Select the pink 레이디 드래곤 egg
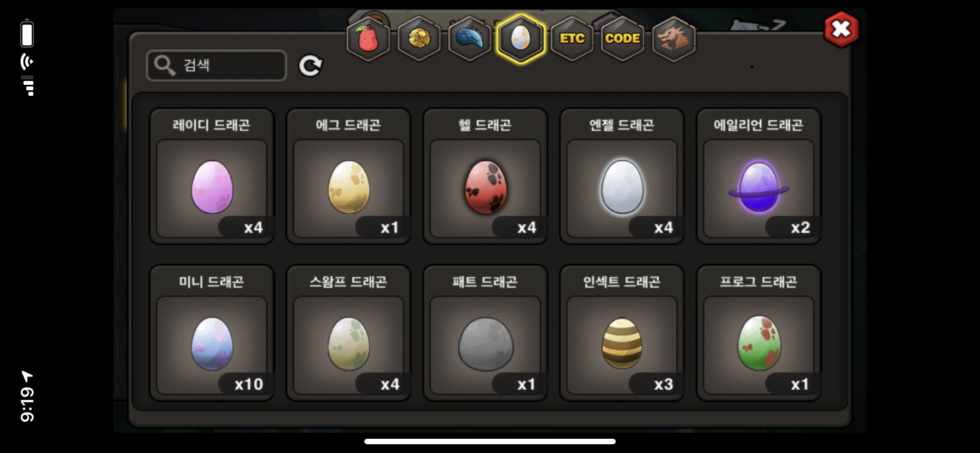 pyautogui.click(x=212, y=176)
